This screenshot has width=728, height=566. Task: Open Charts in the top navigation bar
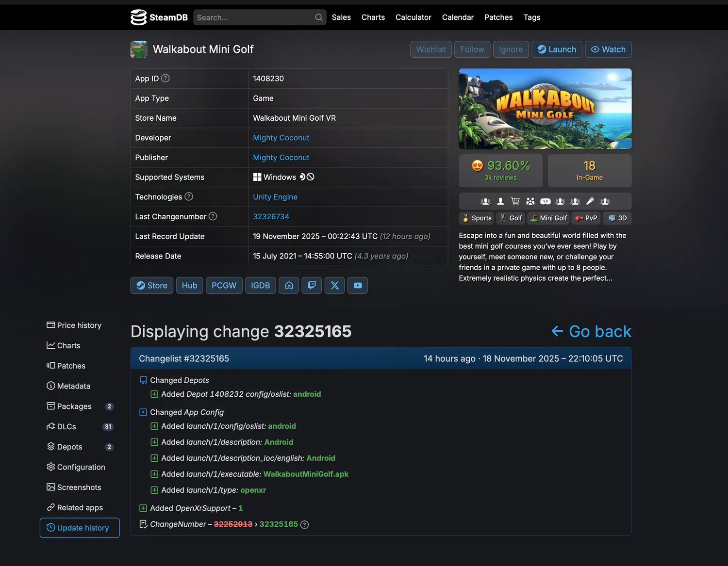[373, 17]
